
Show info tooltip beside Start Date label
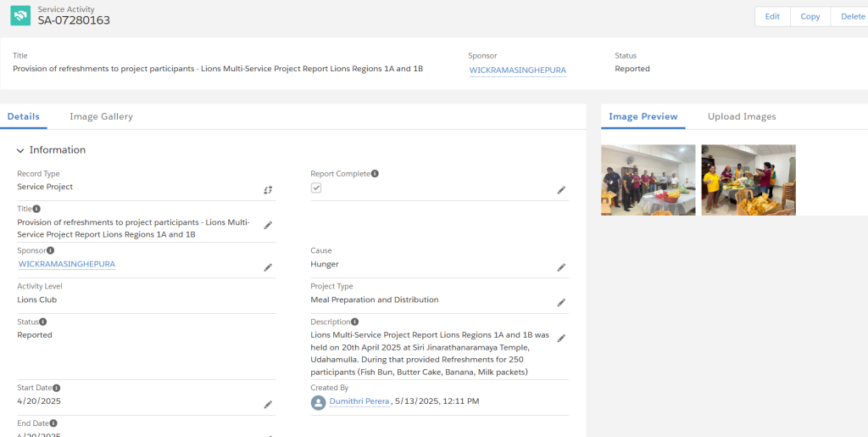tap(57, 388)
